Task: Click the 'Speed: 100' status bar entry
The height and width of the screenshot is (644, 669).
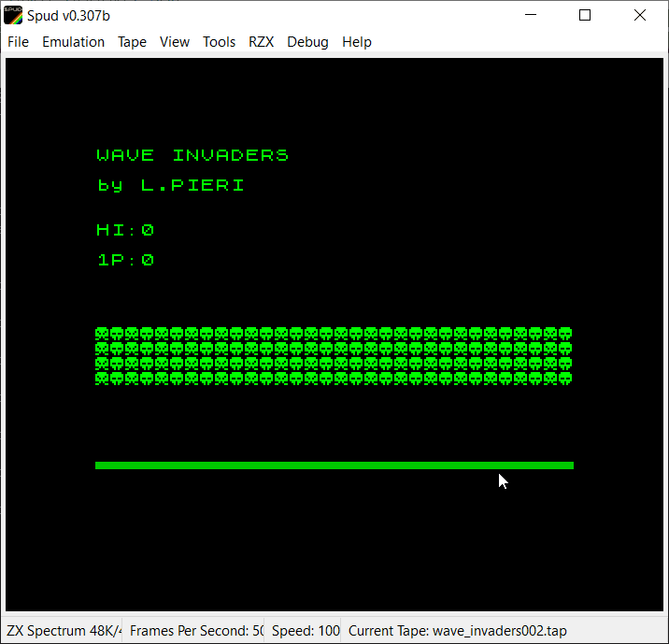Action: pos(306,630)
